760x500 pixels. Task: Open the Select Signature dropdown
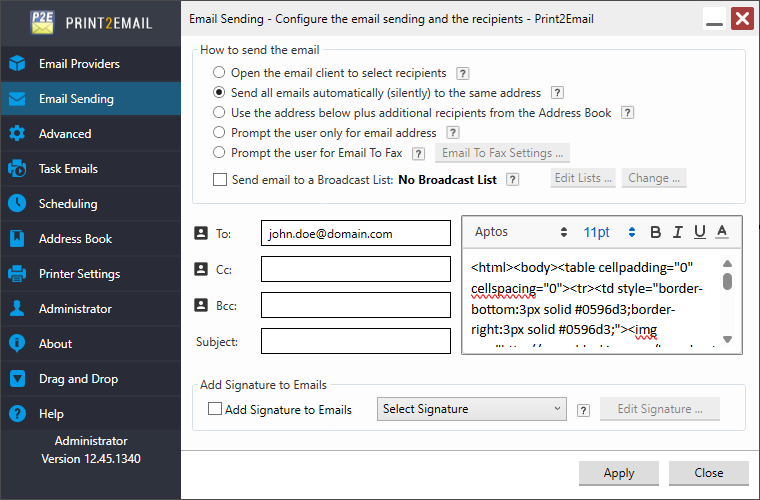[x=472, y=409]
